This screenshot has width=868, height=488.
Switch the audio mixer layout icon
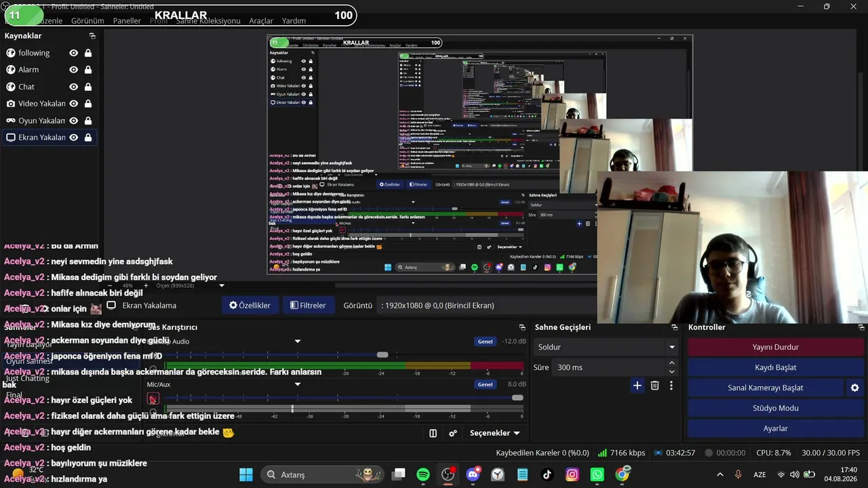tap(433, 433)
